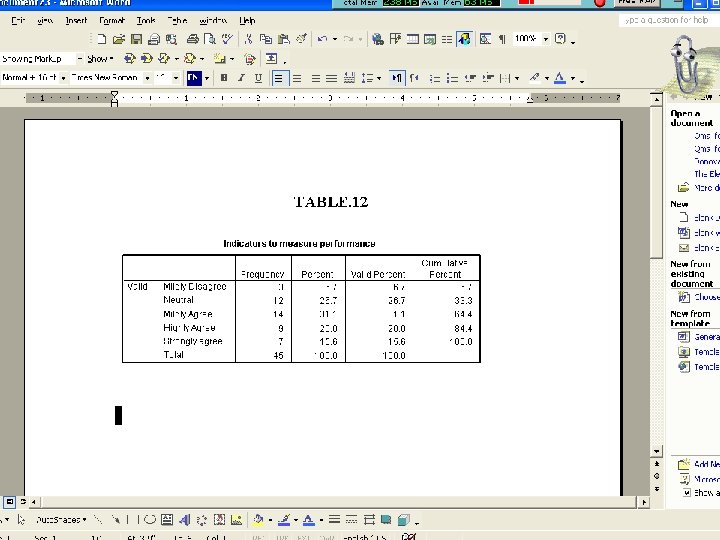Go to previous tracked change

129,58
